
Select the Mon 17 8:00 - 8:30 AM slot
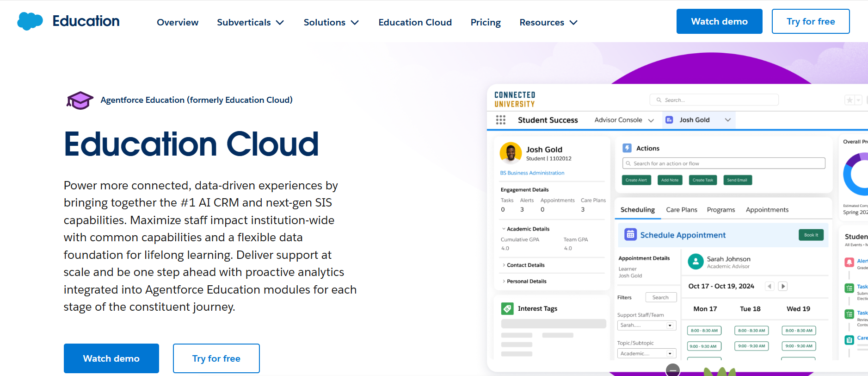(704, 331)
